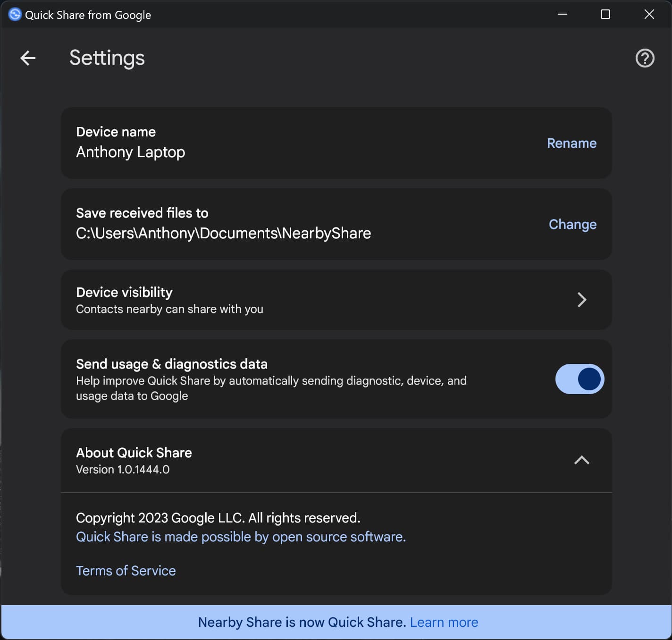This screenshot has height=640, width=672.
Task: Maximize the Quick Share window
Action: tap(605, 14)
